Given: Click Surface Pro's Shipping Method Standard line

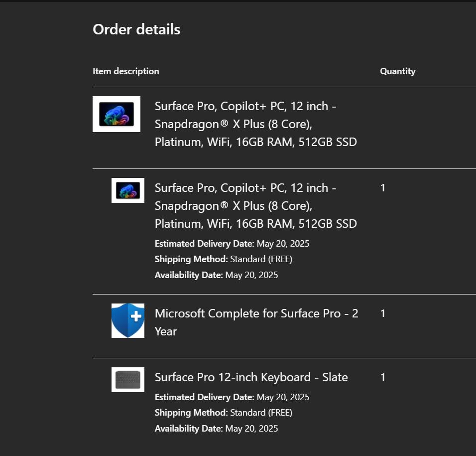Looking at the screenshot, I should 224,259.
